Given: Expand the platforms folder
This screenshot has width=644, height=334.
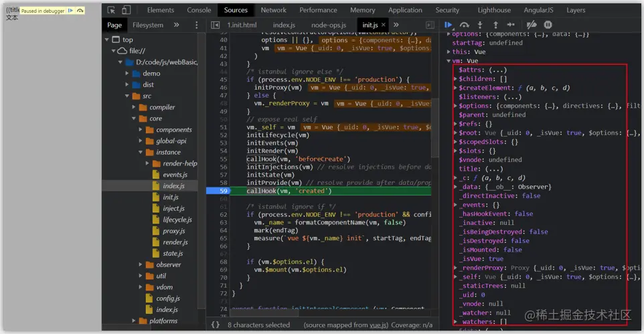Looking at the screenshot, I should coord(133,321).
